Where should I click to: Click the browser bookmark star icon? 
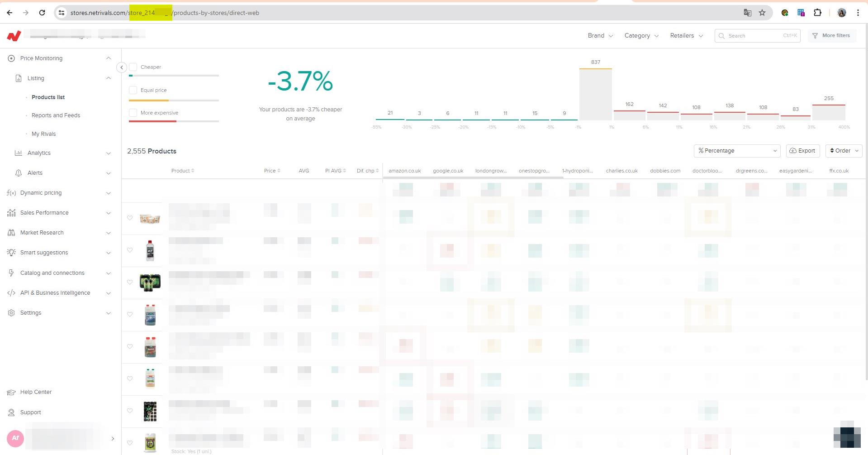pyautogui.click(x=762, y=13)
